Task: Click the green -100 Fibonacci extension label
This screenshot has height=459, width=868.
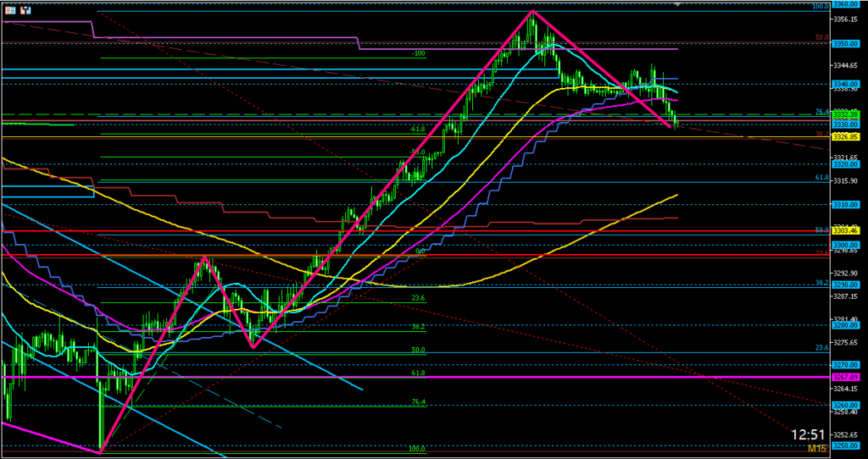Action: pos(419,53)
